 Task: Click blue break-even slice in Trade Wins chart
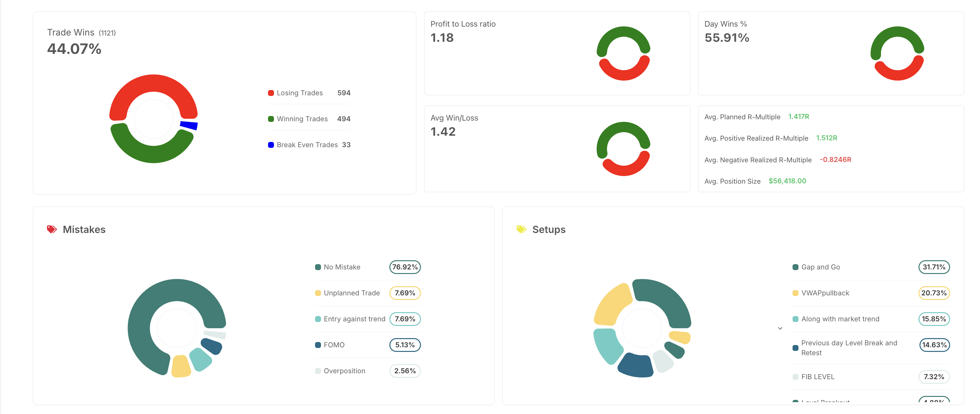coord(189,125)
